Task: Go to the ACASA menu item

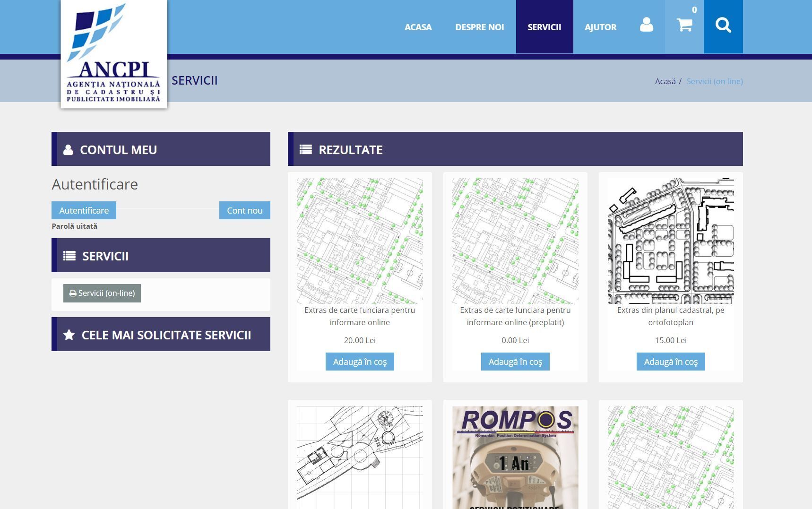Action: (418, 27)
